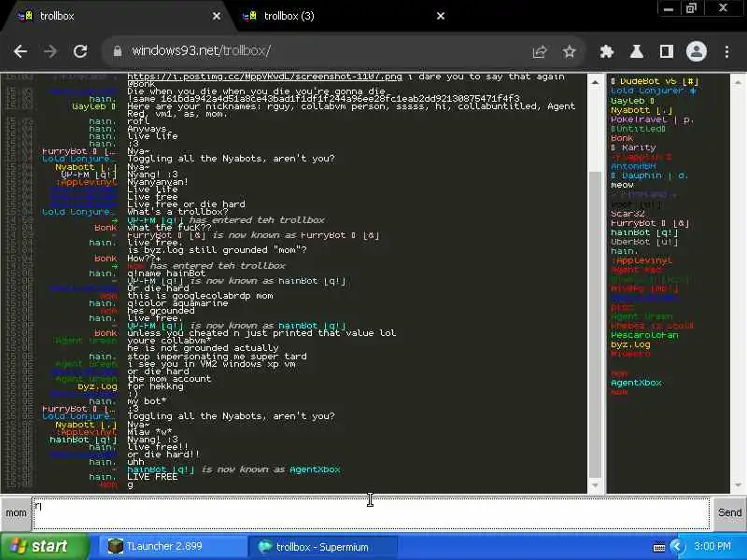The width and height of the screenshot is (747, 560).
Task: Click the chat log scrollbar thumb
Action: (x=595, y=324)
